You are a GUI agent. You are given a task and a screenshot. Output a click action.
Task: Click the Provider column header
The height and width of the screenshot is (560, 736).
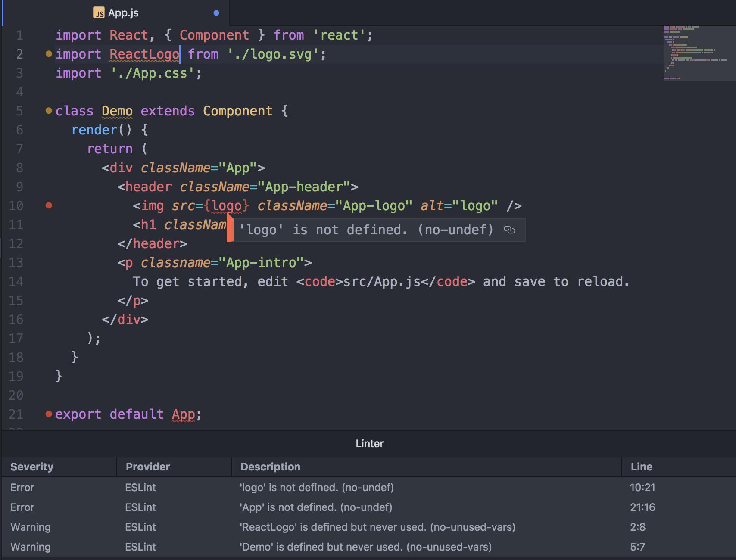pos(147,467)
